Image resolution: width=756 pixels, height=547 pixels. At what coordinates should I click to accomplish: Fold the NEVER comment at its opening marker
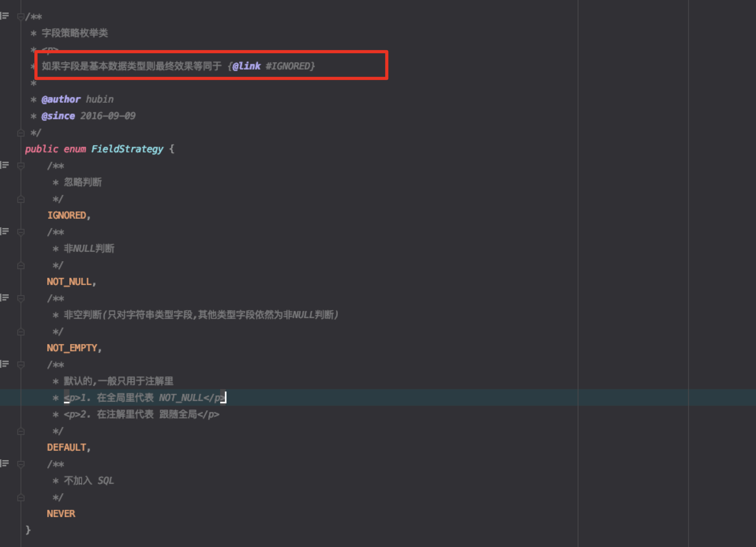pos(21,464)
